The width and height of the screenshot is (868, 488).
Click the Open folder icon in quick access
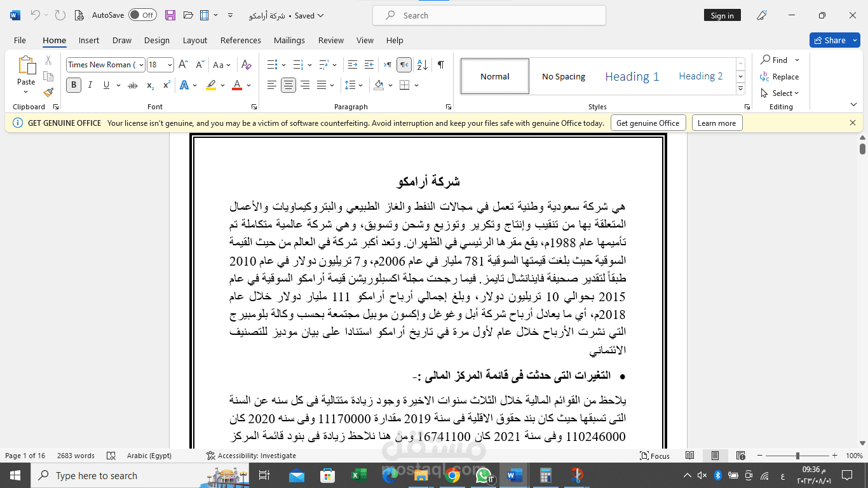(x=188, y=15)
